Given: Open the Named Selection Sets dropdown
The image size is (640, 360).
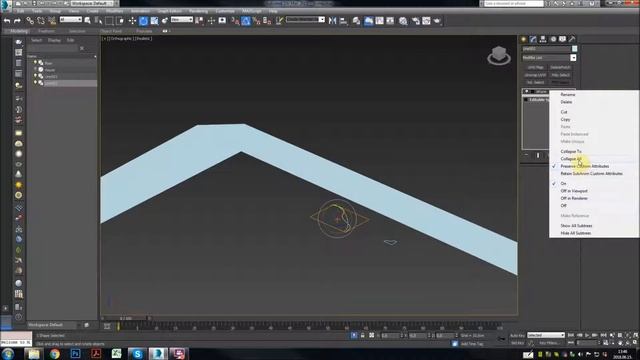Looking at the screenshot, I should tap(305, 20).
